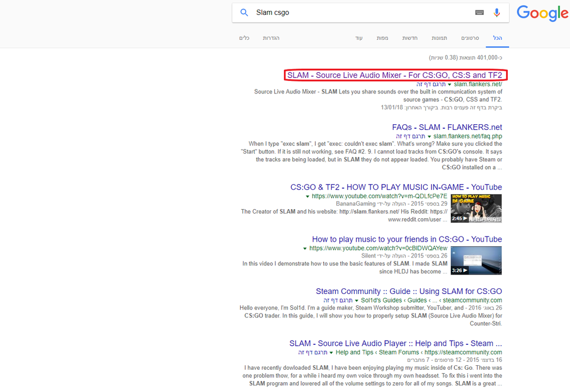Screen dimensions: 570x392
Task: Click the FAQs - SLAM - FLANKERS.net link
Action: coord(446,127)
